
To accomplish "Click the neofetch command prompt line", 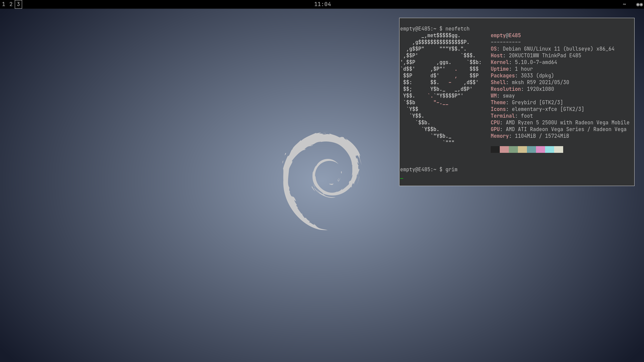I will point(435,29).
